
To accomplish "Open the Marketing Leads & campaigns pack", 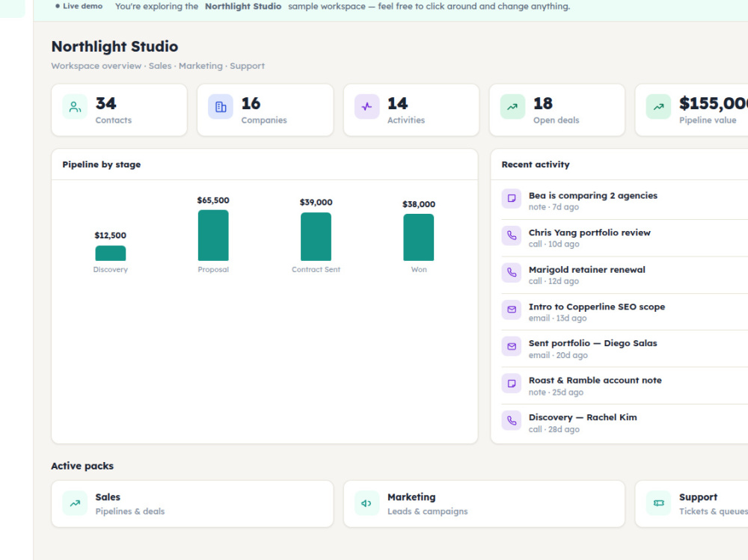I will 484,504.
